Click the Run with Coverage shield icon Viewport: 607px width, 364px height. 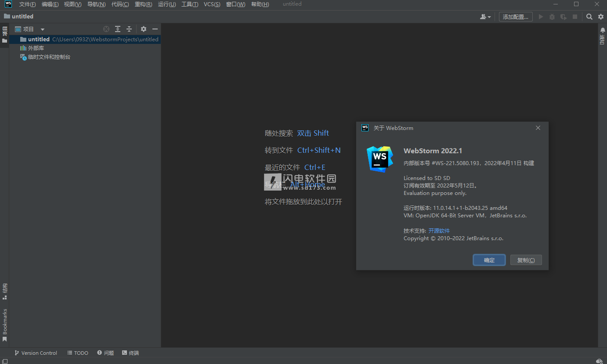(564, 17)
